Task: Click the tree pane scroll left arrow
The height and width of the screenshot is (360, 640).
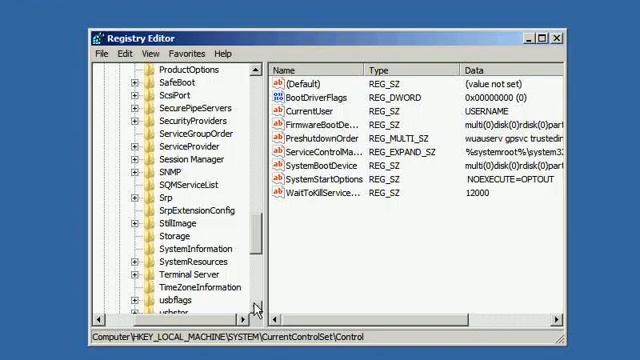Action: coord(99,319)
